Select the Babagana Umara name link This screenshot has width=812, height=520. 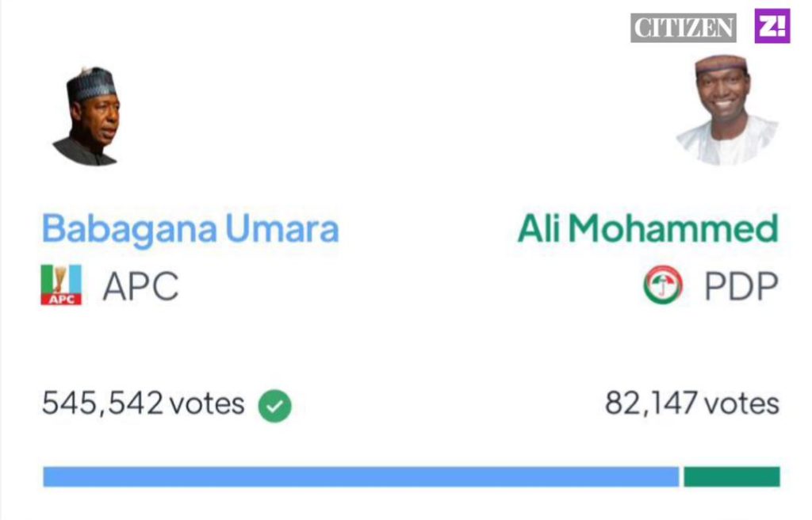click(190, 229)
